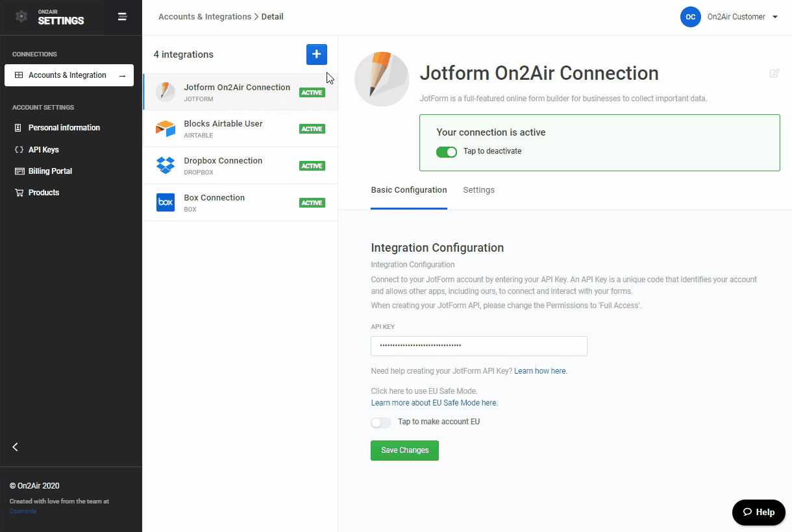Screen dimensions: 792x532
Task: Open the Learn how here link
Action: 540,371
